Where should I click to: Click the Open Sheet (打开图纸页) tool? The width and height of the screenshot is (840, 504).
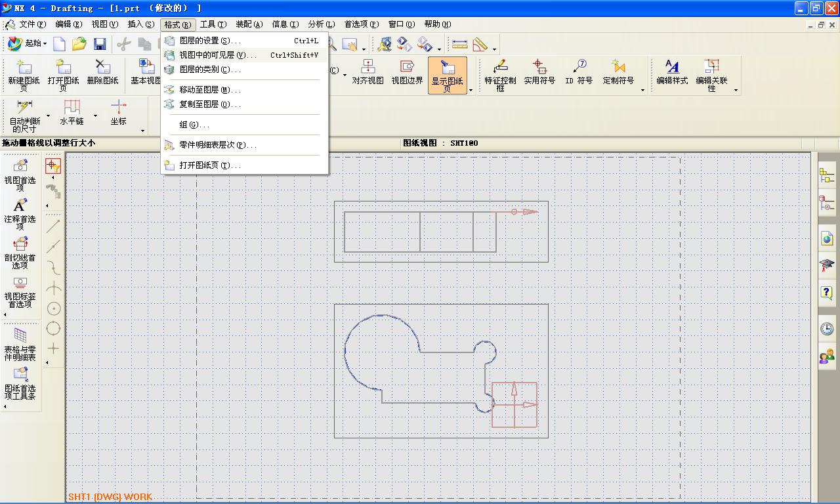pos(63,75)
